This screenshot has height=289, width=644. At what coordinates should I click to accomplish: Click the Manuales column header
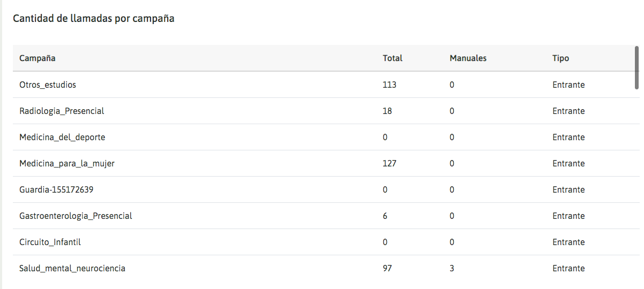(x=468, y=58)
